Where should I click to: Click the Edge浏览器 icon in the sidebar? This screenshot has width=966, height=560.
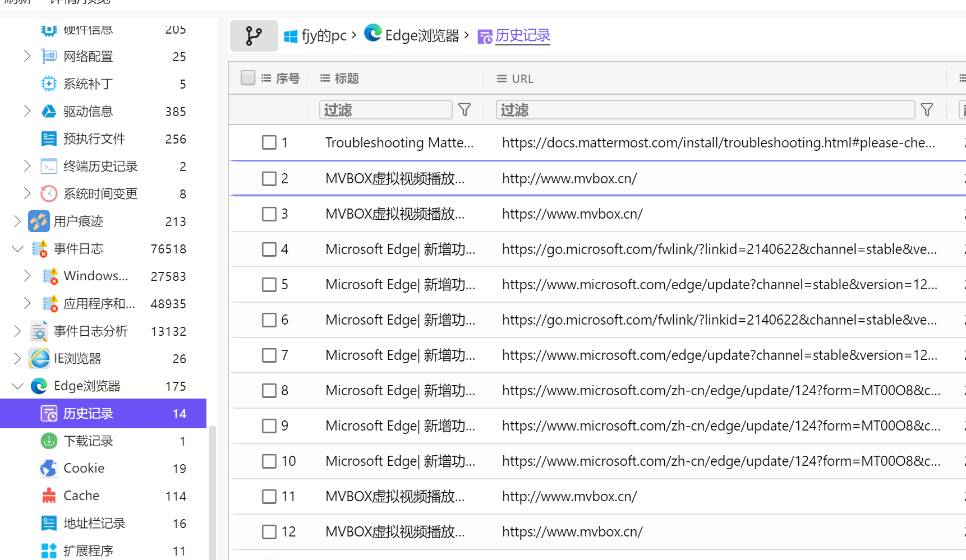click(39, 386)
